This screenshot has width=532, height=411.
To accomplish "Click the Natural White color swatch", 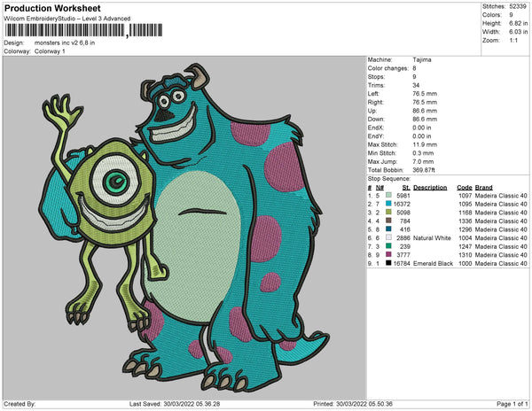I will pyautogui.click(x=388, y=237).
